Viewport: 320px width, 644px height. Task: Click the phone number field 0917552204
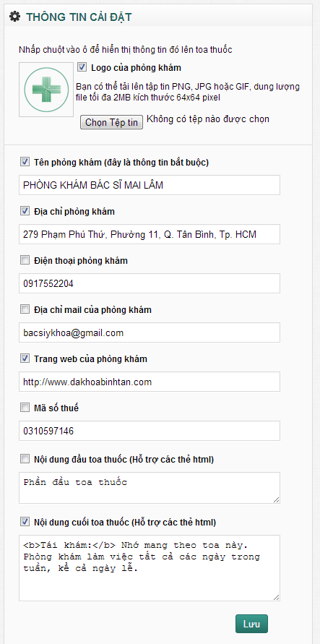tap(150, 283)
